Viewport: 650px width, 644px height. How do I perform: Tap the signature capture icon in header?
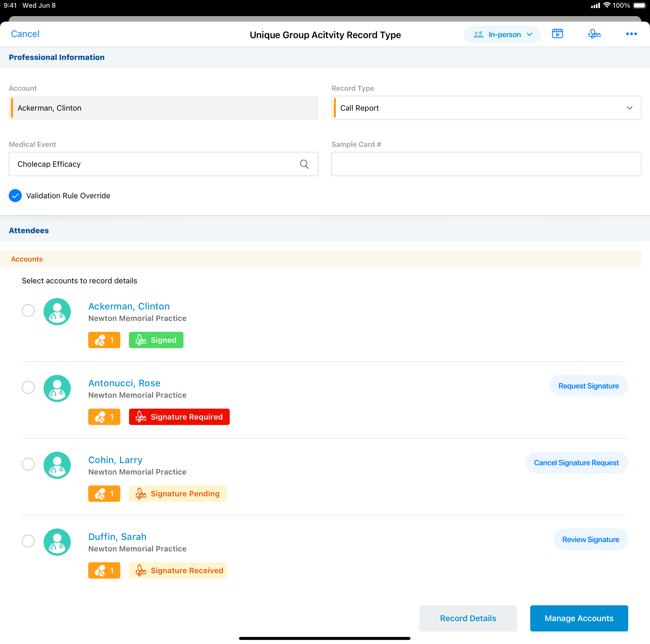pos(594,34)
